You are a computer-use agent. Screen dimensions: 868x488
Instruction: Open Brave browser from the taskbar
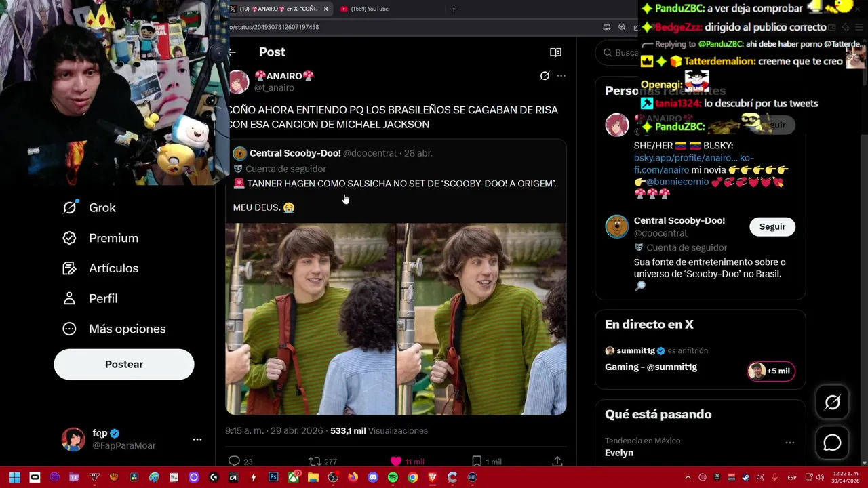433,477
